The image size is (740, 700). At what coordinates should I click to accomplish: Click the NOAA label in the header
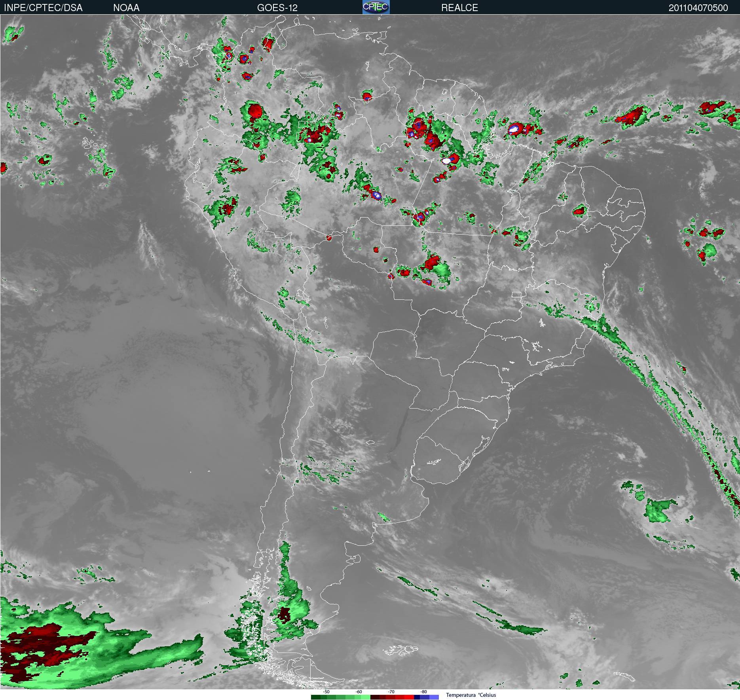[126, 8]
